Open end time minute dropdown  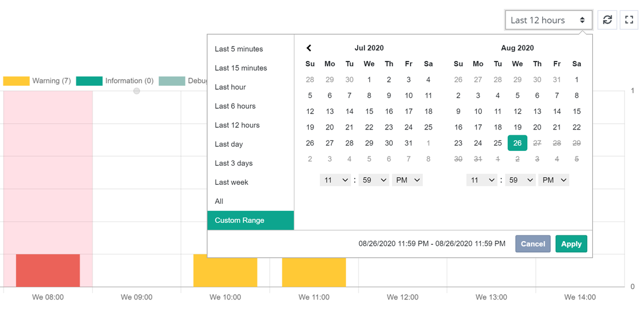[520, 180]
